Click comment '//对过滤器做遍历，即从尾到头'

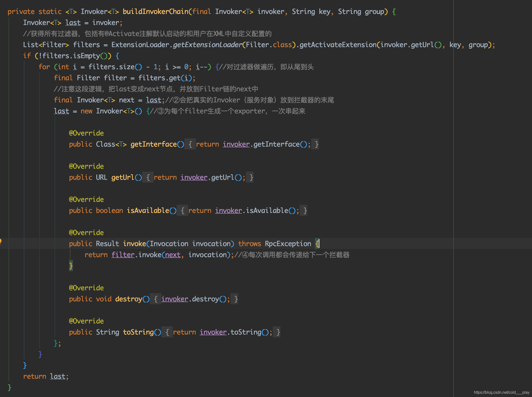(x=266, y=67)
